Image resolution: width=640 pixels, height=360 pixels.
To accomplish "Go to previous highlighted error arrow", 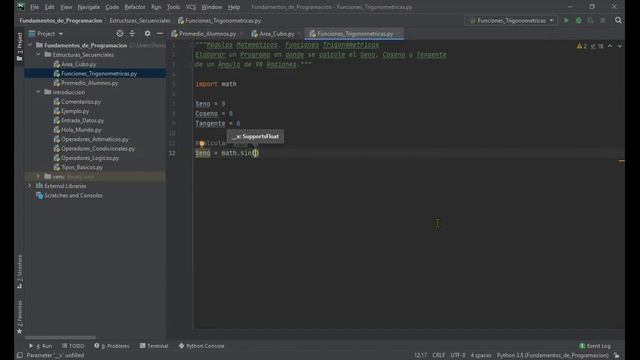I will coord(610,46).
